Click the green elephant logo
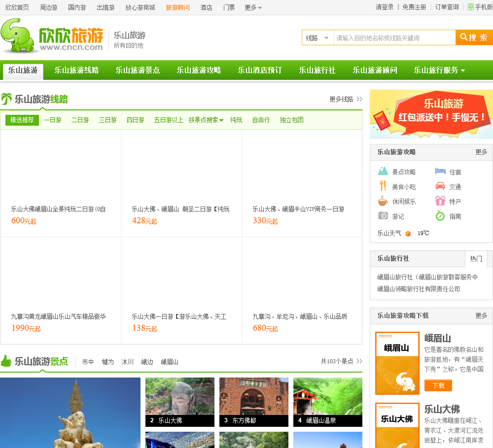 (x=17, y=35)
